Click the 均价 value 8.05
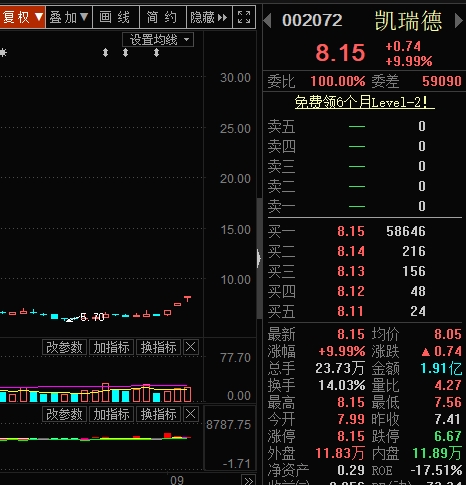Viewport: 466px width, 485px height. (x=448, y=334)
